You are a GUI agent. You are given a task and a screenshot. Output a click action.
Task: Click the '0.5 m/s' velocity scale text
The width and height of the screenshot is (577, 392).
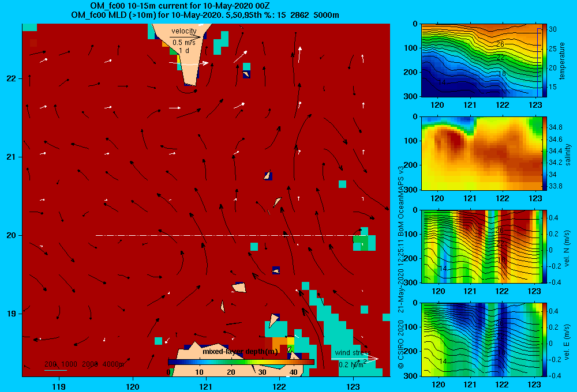coord(184,43)
